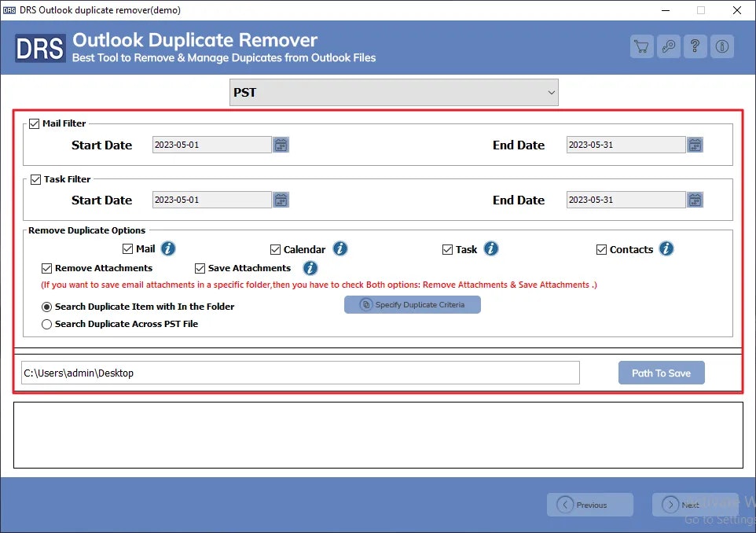Uncheck the Calendar duplicate option
Viewport: 756px width, 533px height.
275,249
